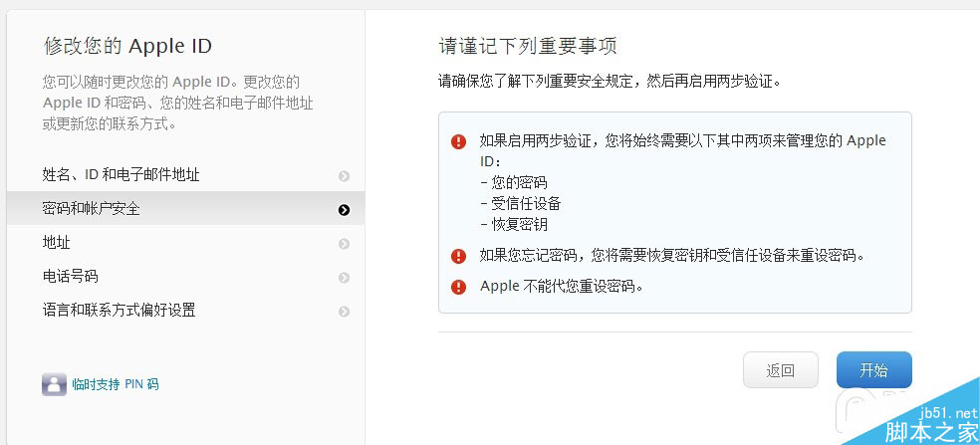Image resolution: width=980 pixels, height=445 pixels.
Task: Open 语言和联系方式偏好设置 settings
Action: (x=119, y=311)
